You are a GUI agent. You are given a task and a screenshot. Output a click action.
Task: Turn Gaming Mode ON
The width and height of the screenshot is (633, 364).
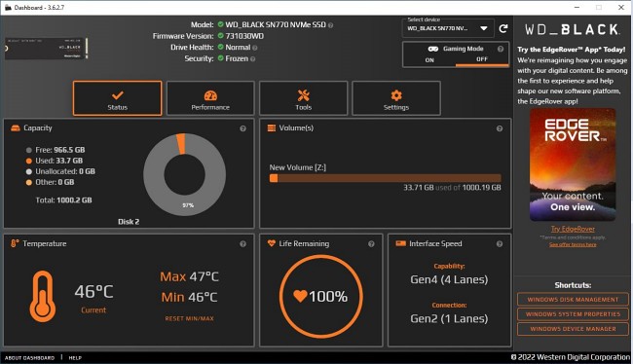pyautogui.click(x=429, y=59)
